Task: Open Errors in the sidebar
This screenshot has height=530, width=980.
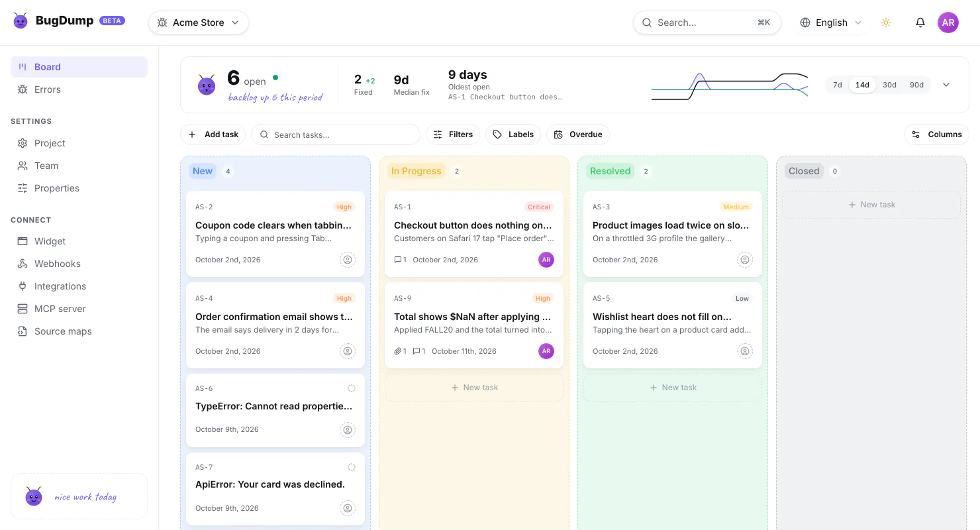Action: coord(79,89)
